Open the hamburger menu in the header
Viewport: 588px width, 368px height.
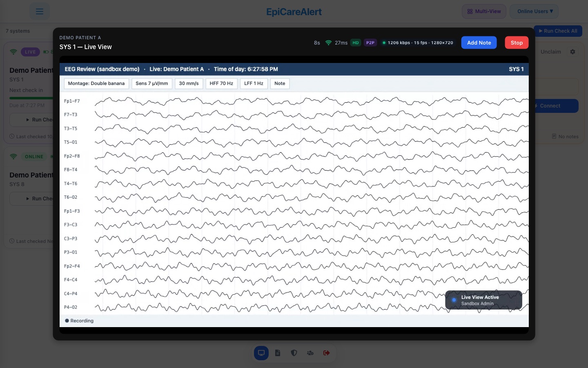pos(39,11)
